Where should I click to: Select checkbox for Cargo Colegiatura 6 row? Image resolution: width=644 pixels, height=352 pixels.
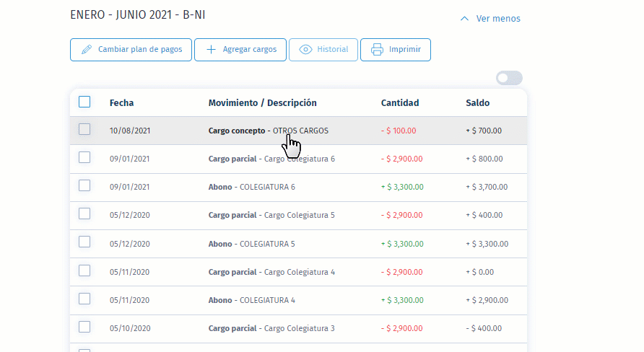coord(84,157)
